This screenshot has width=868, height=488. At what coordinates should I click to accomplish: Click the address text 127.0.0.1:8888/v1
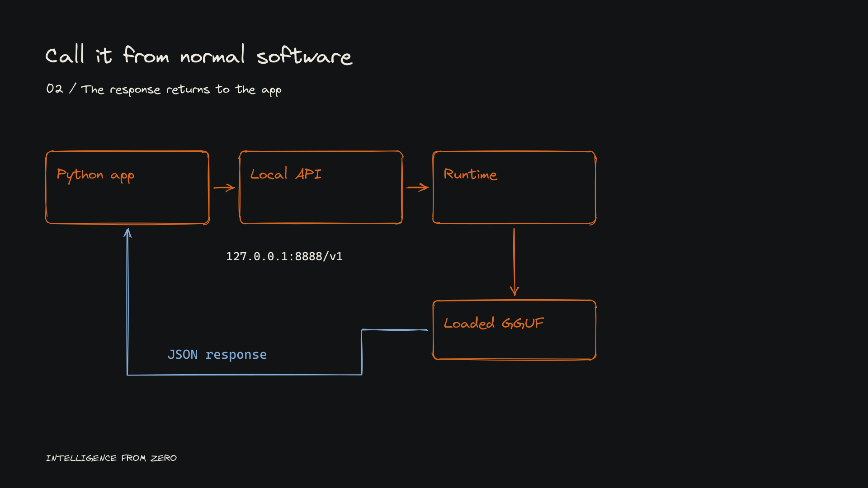[x=284, y=257]
